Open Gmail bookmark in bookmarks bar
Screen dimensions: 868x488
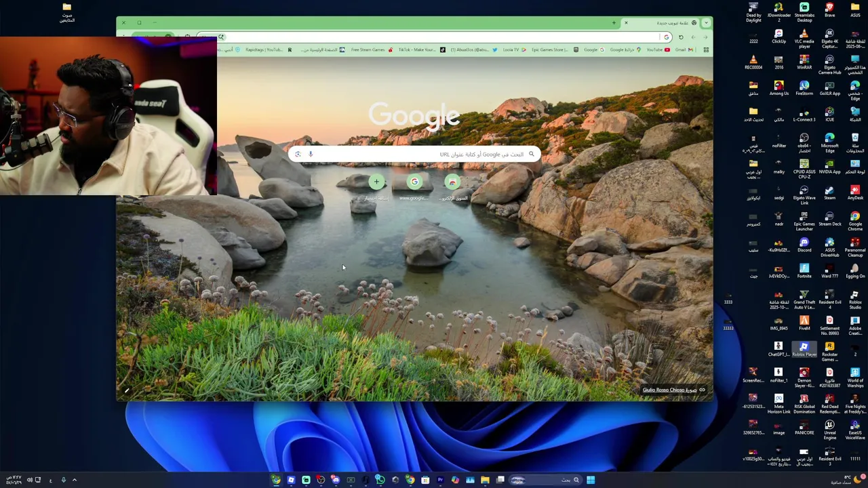[x=684, y=49]
